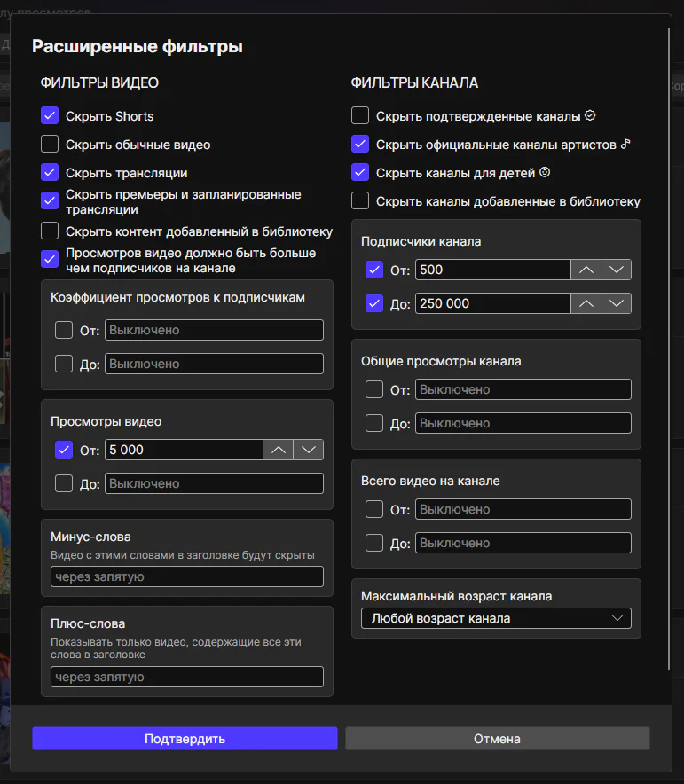Click the Минус-слова input field
684x784 pixels.
click(187, 576)
